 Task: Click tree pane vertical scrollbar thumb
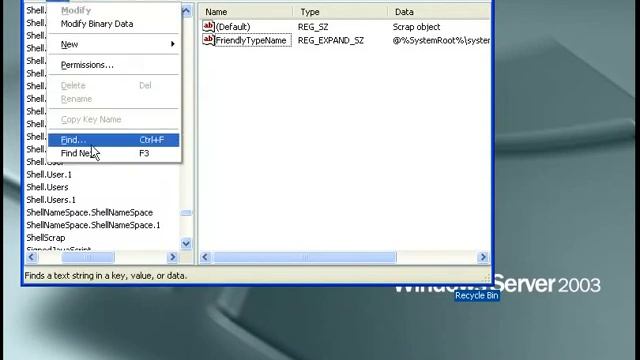pyautogui.click(x=186, y=213)
